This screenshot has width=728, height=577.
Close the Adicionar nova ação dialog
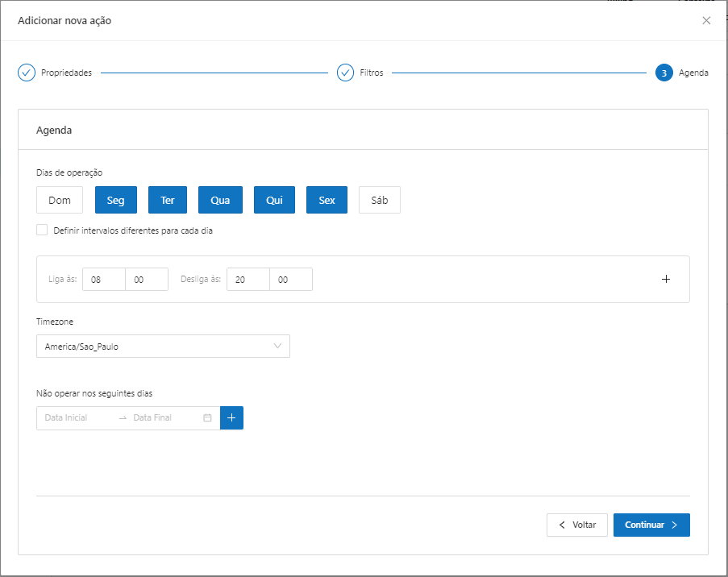coord(706,20)
